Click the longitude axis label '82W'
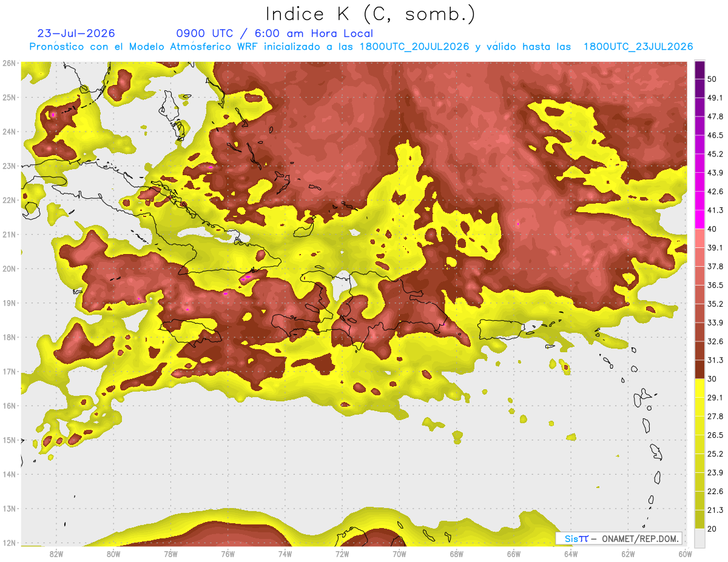This screenshot has height=562, width=728. point(56,554)
